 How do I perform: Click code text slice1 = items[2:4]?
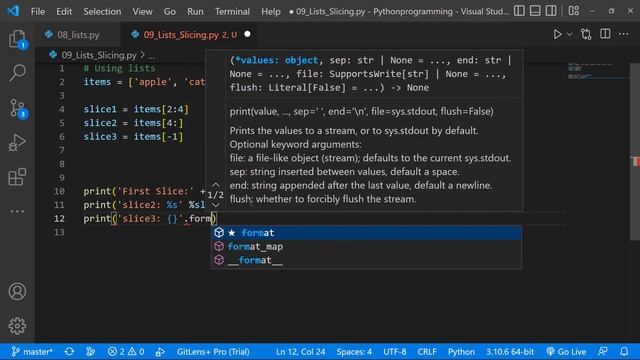(136, 109)
